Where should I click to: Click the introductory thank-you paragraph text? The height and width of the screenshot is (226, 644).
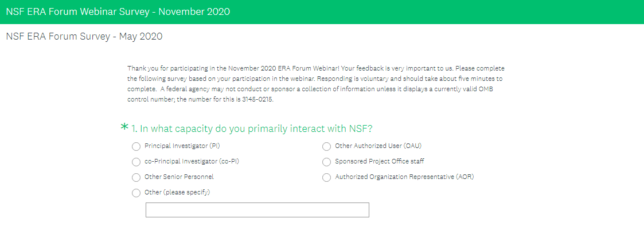tap(316, 84)
